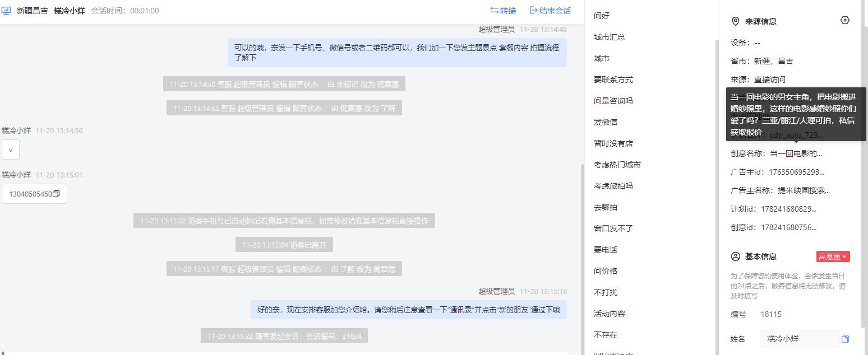Copy the phone number 13040505450 with the copy icon

pyautogui.click(x=56, y=194)
